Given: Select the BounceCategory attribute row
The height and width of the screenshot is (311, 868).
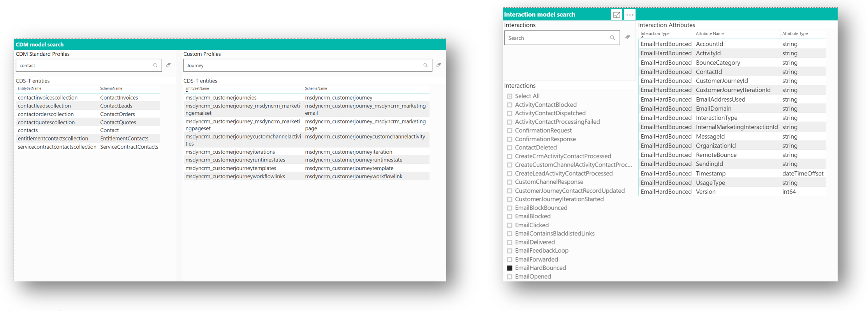Looking at the screenshot, I should tap(732, 63).
